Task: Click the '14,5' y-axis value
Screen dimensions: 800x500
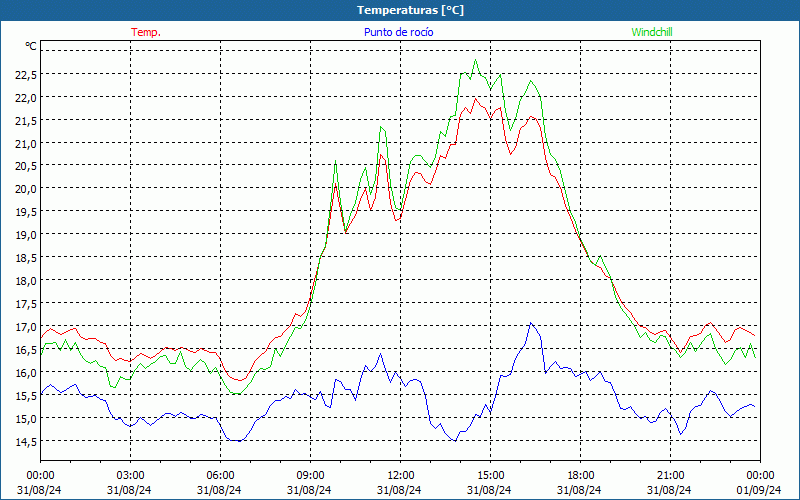Action: pyautogui.click(x=26, y=441)
